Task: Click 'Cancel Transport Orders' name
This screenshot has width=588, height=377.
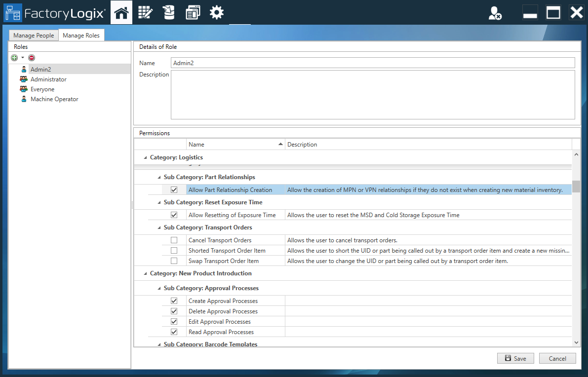Action: point(220,240)
